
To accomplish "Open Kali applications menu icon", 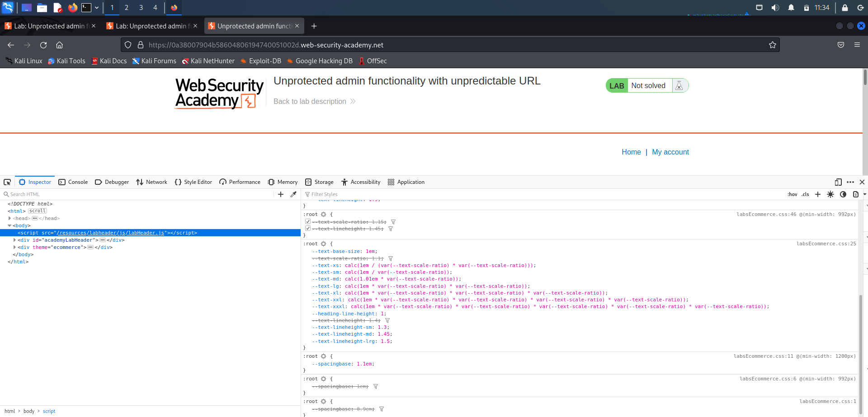I will coord(8,7).
